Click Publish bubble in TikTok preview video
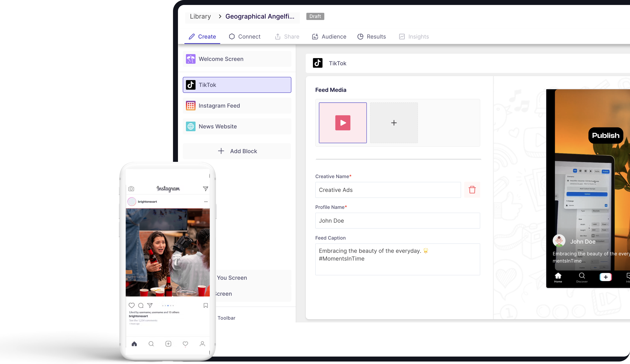Image resolution: width=630 pixels, height=364 pixels. tap(606, 135)
